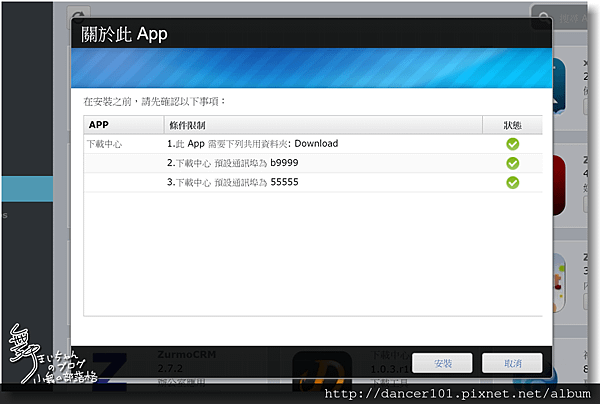Click green check status for 55555 port row

[x=512, y=182]
